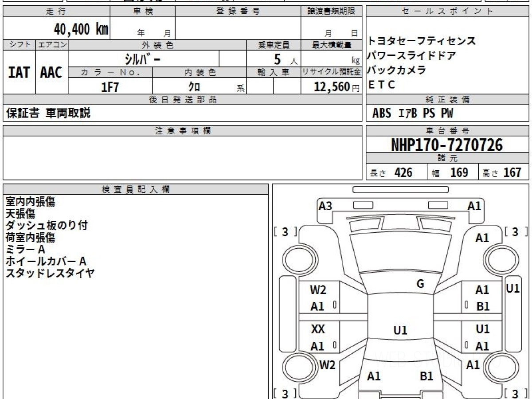
Task: Select the 高さ 167 dimension
Action: pos(502,172)
